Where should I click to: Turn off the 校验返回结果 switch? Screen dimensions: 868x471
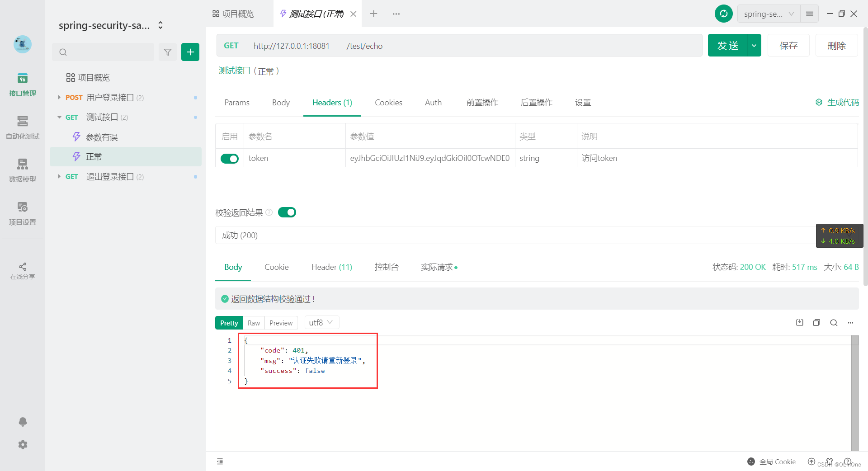point(287,212)
